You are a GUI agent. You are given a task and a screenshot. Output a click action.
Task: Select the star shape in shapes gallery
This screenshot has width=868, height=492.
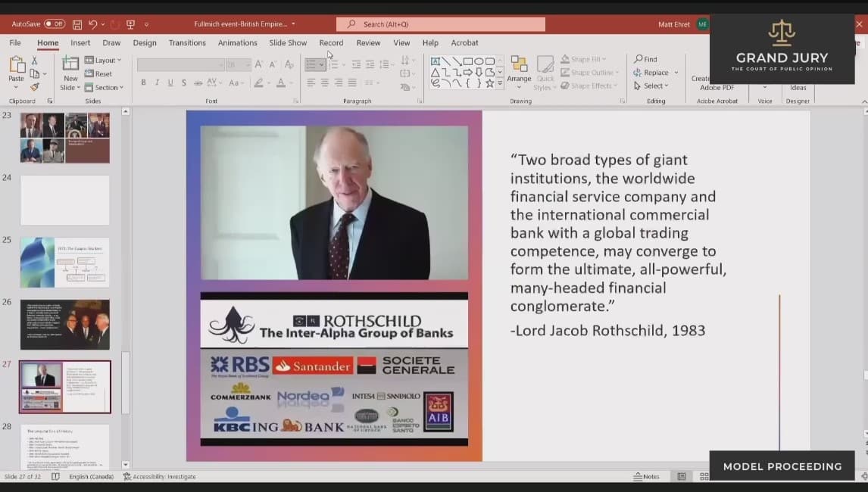[489, 83]
